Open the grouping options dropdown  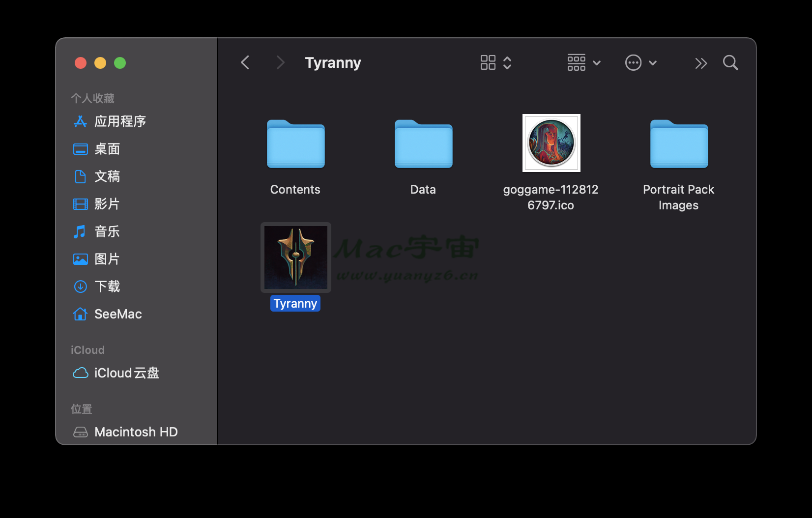(x=583, y=63)
